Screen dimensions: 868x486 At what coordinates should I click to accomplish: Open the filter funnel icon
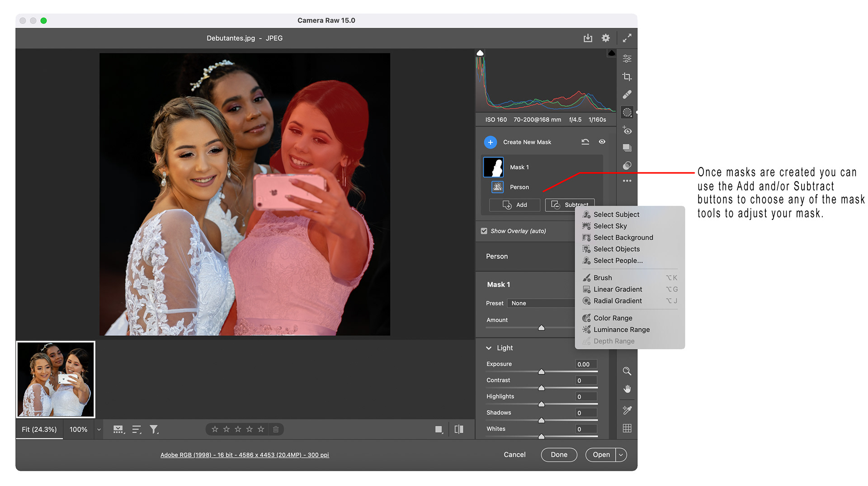154,429
